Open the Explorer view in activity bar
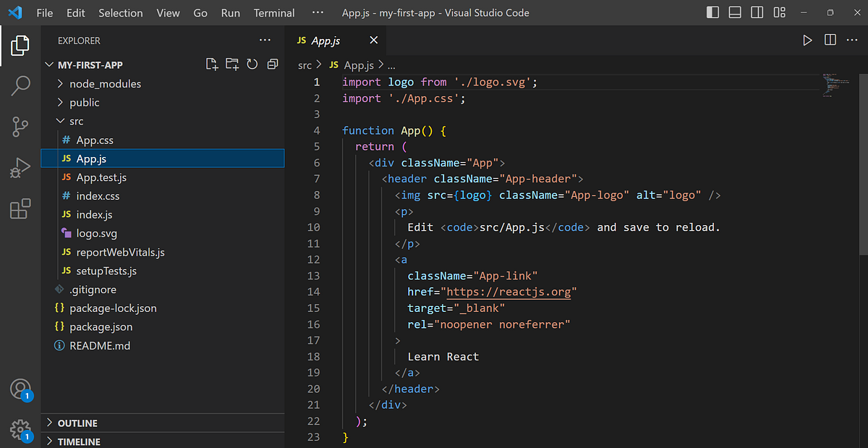Viewport: 868px width, 448px height. 20,46
